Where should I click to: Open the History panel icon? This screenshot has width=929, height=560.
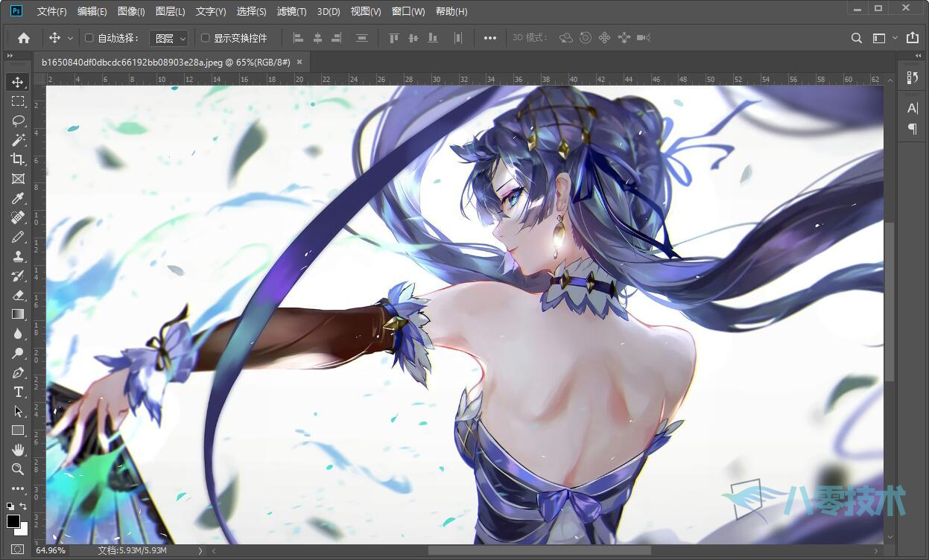[x=913, y=77]
